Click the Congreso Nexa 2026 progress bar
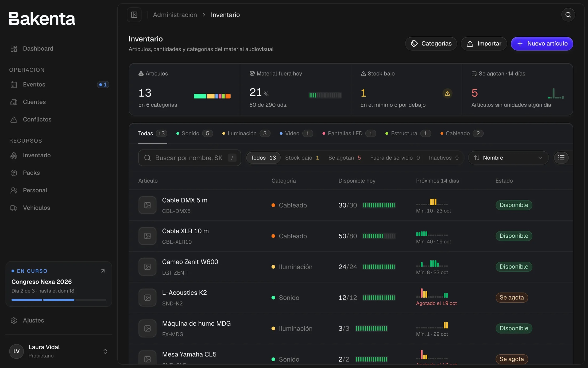Viewport: 588px width, 368px height. coord(59,300)
